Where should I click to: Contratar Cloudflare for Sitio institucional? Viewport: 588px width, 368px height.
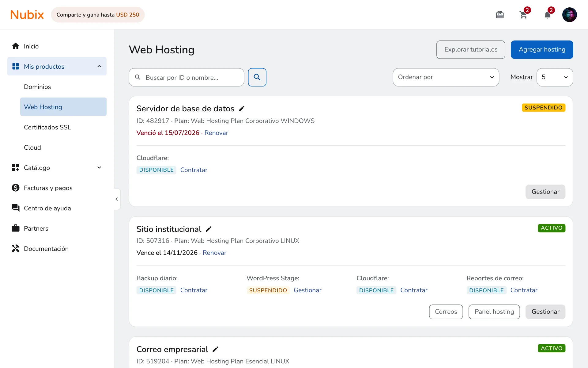(414, 290)
